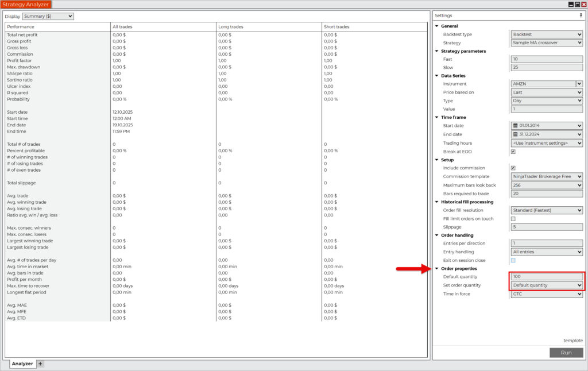
Task: Open the Order fill resolution dropdown
Action: (x=547, y=210)
